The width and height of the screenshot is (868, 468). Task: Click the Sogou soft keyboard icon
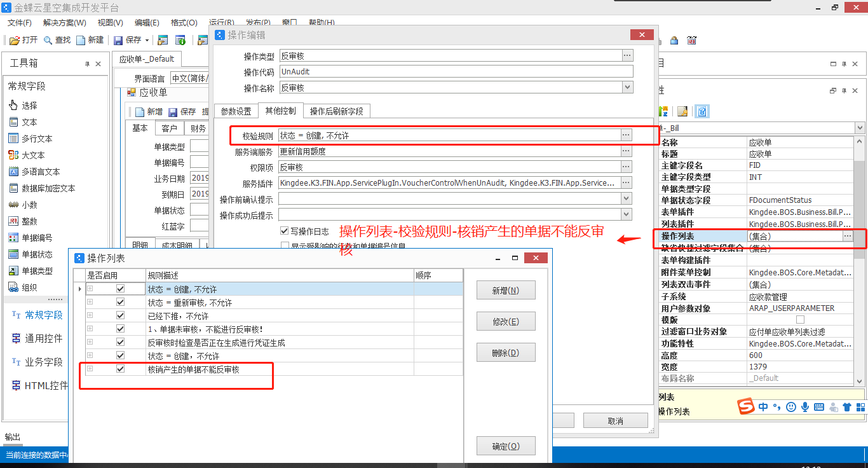(819, 407)
